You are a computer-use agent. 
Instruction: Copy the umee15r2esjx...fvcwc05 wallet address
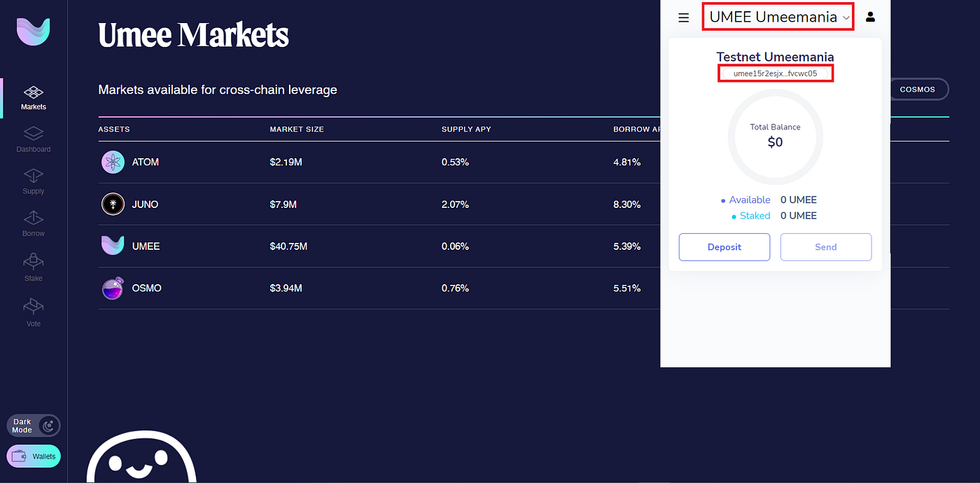pos(775,73)
